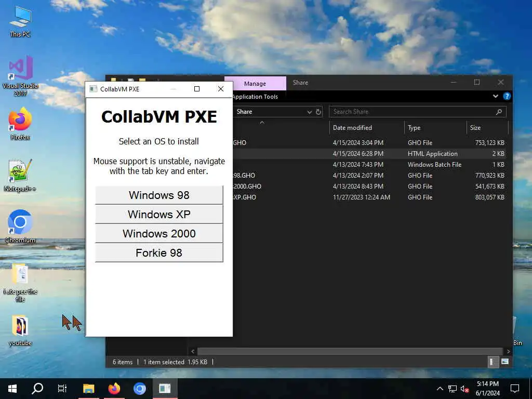Screen dimensions: 532x399
Task: Maximize the File Explorer window
Action: (x=477, y=83)
